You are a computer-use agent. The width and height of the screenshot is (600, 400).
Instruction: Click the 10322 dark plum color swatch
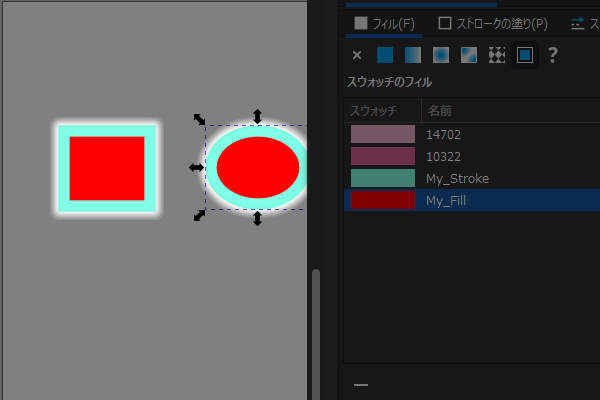pyautogui.click(x=383, y=156)
